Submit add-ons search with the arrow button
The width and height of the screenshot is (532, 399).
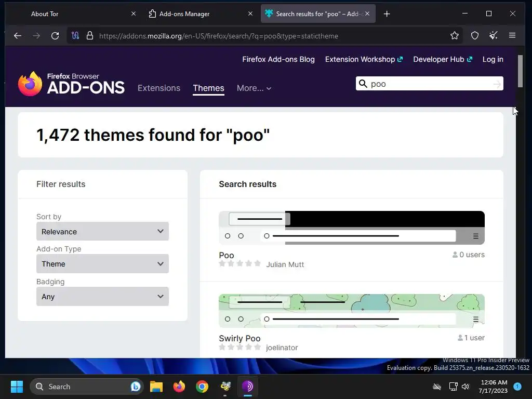(x=497, y=84)
